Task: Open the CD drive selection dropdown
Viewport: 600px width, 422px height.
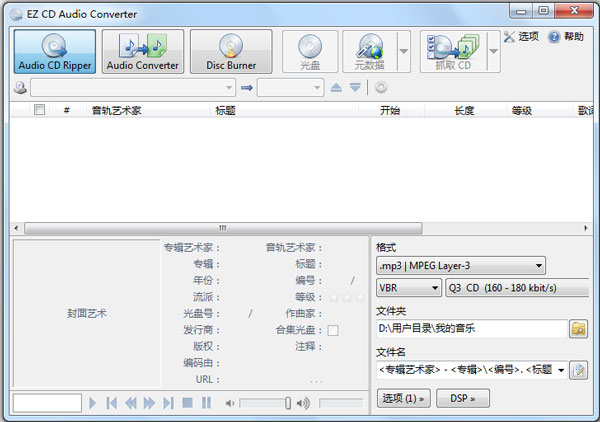Action: click(133, 88)
